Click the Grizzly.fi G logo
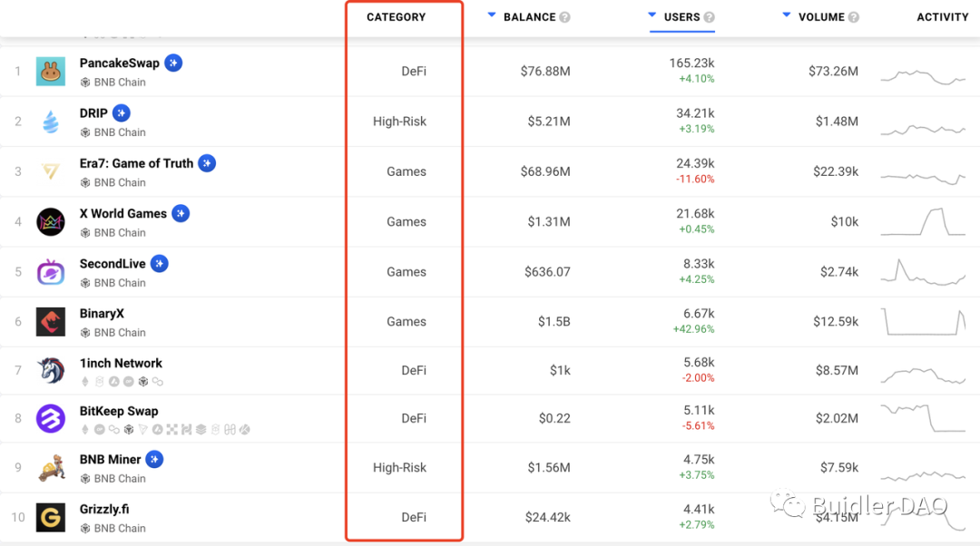This screenshot has height=546, width=980. coord(51,517)
